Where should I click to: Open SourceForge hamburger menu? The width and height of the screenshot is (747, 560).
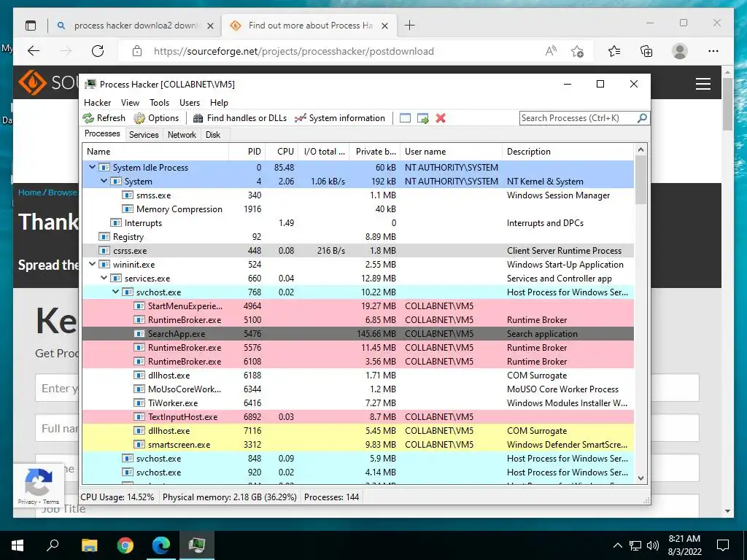(703, 84)
